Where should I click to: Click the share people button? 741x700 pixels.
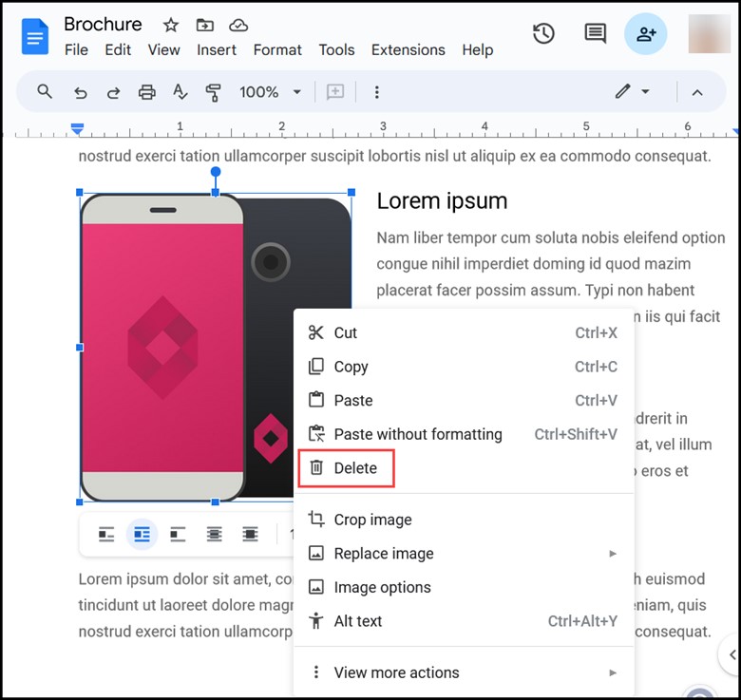(x=646, y=33)
